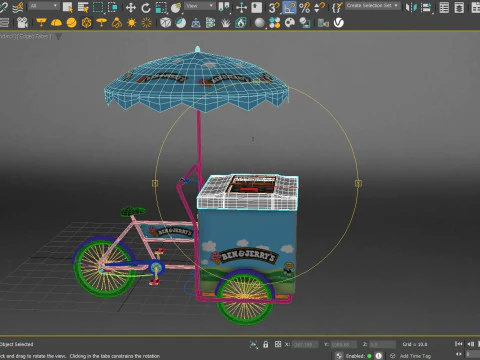Click Edit Named Selection Sets icon
480x360 pixels.
click(x=337, y=7)
